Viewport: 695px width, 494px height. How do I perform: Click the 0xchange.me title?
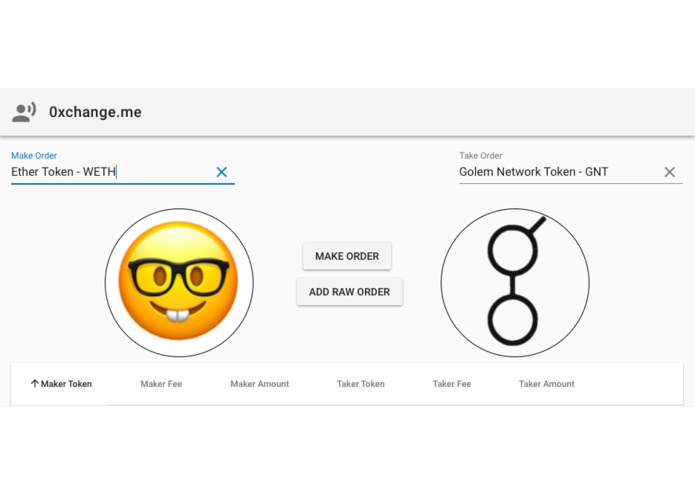tap(95, 112)
